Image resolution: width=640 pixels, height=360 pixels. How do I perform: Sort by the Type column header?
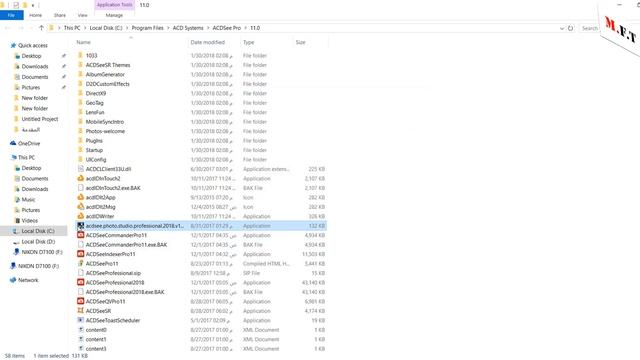pos(249,42)
